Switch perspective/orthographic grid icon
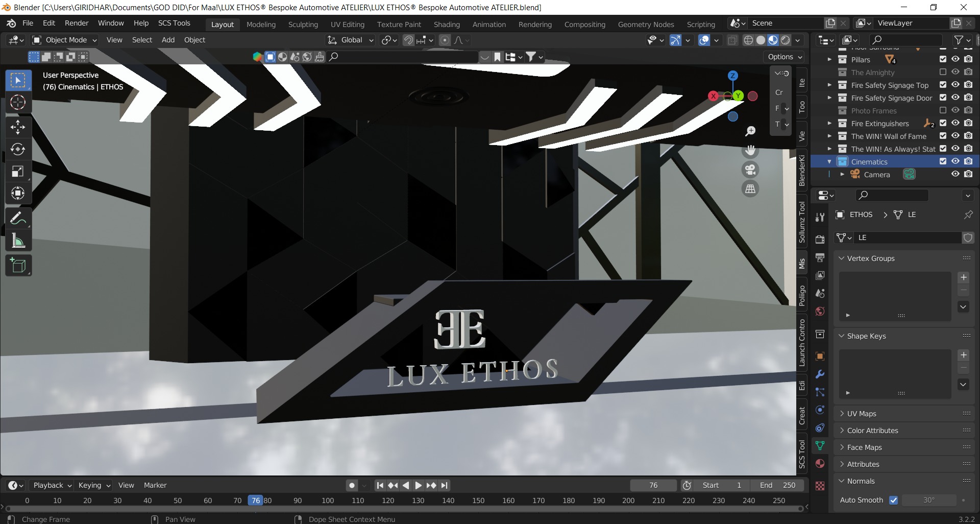Image resolution: width=980 pixels, height=524 pixels. pyautogui.click(x=750, y=189)
